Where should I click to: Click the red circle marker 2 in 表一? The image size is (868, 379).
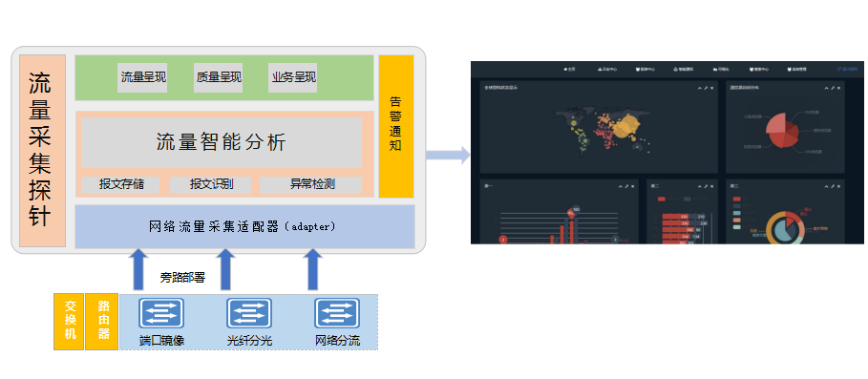click(503, 240)
